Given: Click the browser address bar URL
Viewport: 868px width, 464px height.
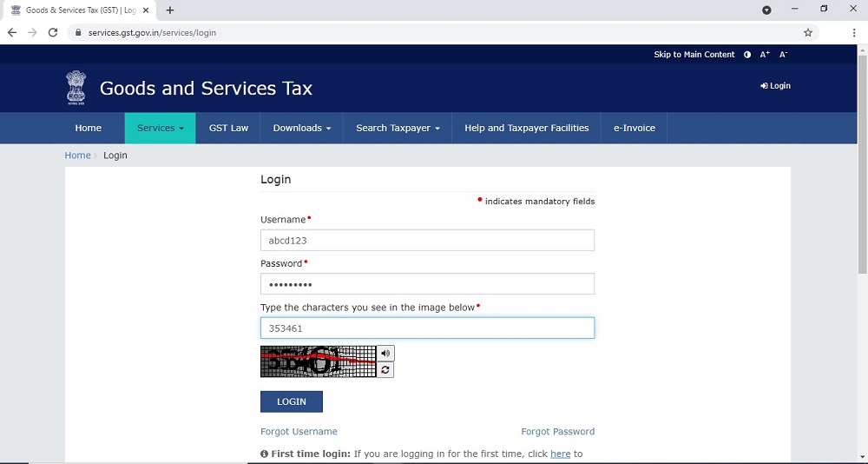Looking at the screenshot, I should [152, 33].
